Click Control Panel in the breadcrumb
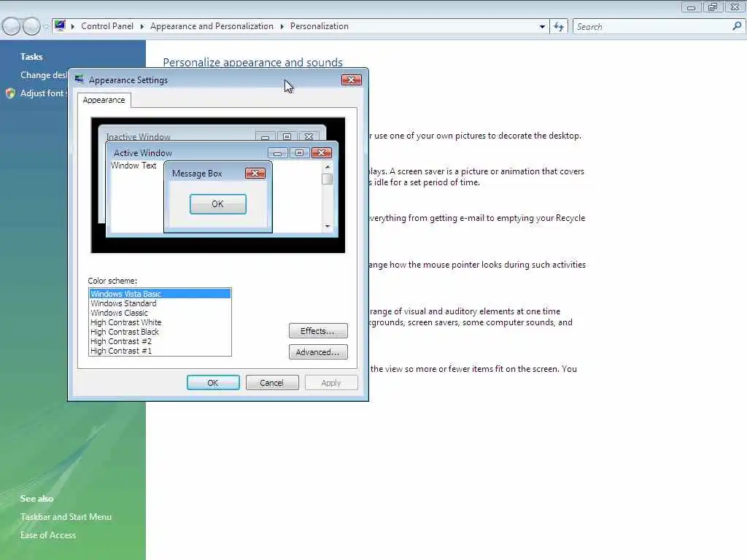 107,26
